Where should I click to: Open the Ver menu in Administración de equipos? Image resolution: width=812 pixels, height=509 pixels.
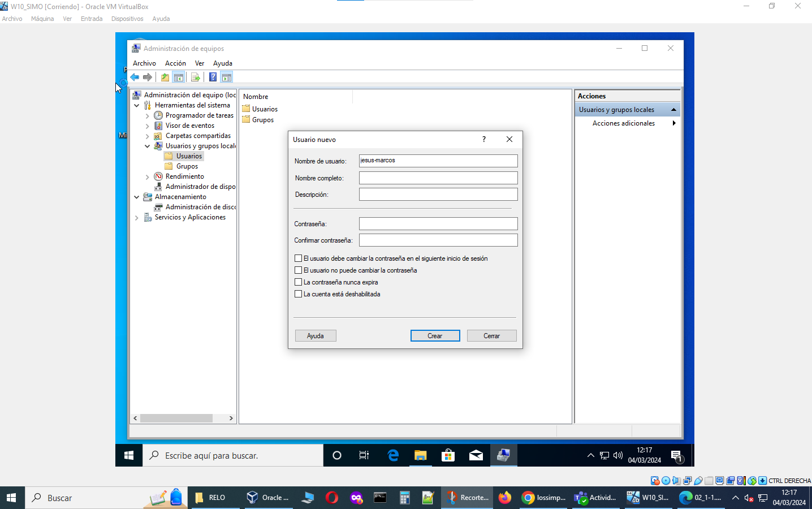[x=199, y=63]
